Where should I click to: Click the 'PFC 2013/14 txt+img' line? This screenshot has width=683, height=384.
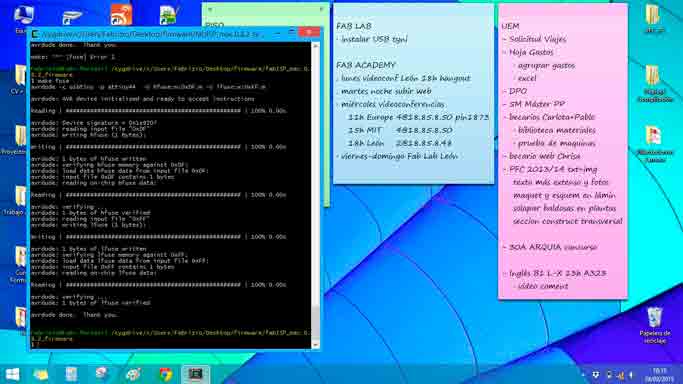click(553, 169)
